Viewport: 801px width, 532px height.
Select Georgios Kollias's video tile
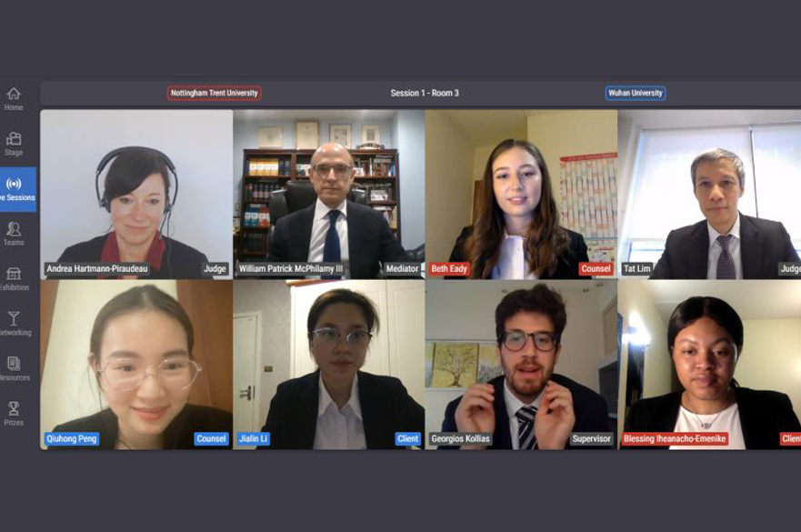tap(521, 365)
